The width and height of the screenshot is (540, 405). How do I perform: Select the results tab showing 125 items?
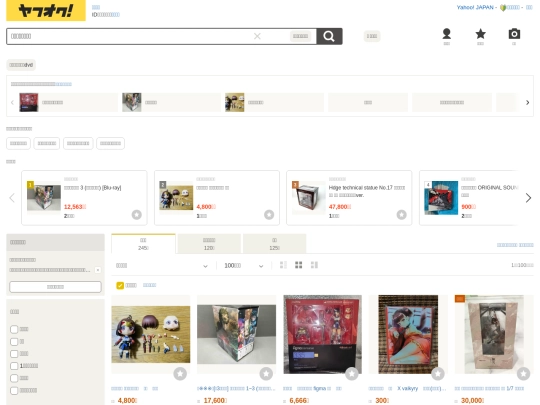pos(274,243)
